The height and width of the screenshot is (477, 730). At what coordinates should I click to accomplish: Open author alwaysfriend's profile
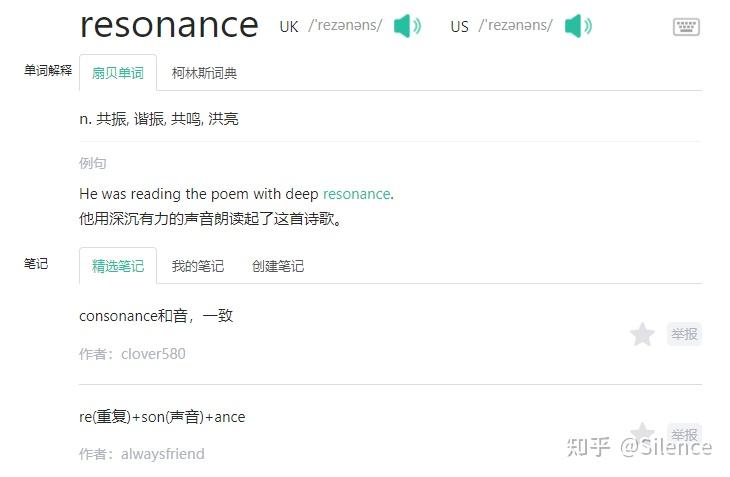click(162, 454)
